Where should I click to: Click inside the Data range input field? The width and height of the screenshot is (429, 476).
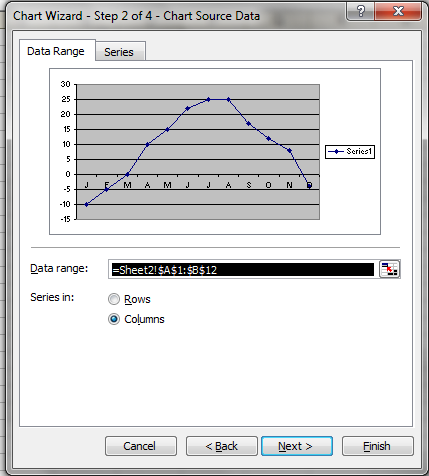point(243,269)
